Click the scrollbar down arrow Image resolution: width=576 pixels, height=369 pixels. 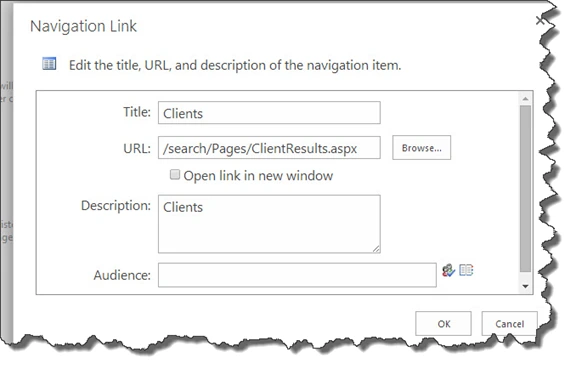pyautogui.click(x=525, y=286)
